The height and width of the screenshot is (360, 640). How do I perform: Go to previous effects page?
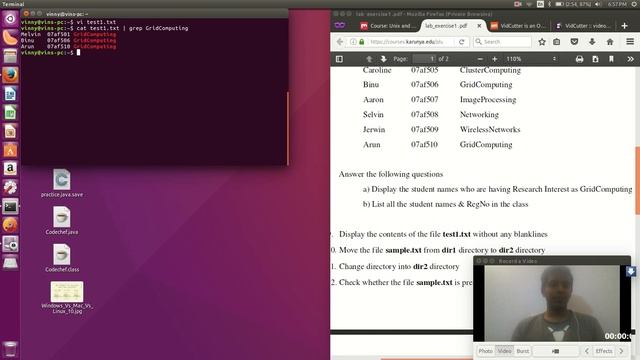(x=587, y=351)
